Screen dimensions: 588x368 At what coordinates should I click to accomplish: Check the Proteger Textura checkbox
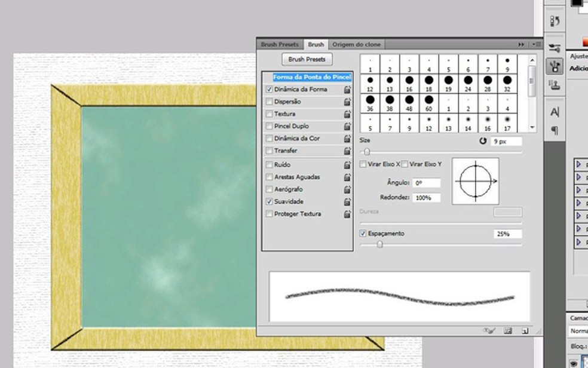(x=269, y=214)
